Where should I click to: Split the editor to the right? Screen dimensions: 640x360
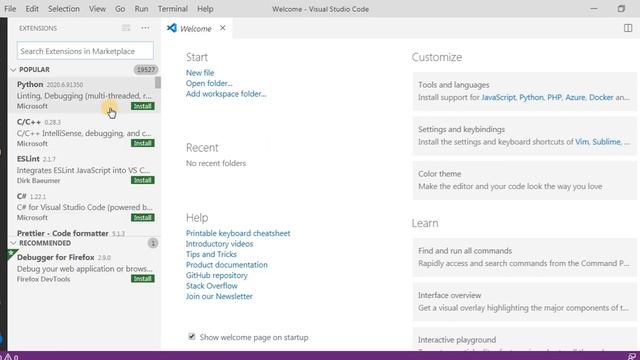click(628, 28)
